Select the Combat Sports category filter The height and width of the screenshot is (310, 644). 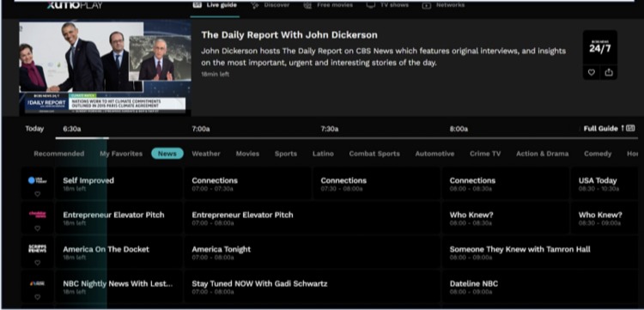[x=374, y=154]
